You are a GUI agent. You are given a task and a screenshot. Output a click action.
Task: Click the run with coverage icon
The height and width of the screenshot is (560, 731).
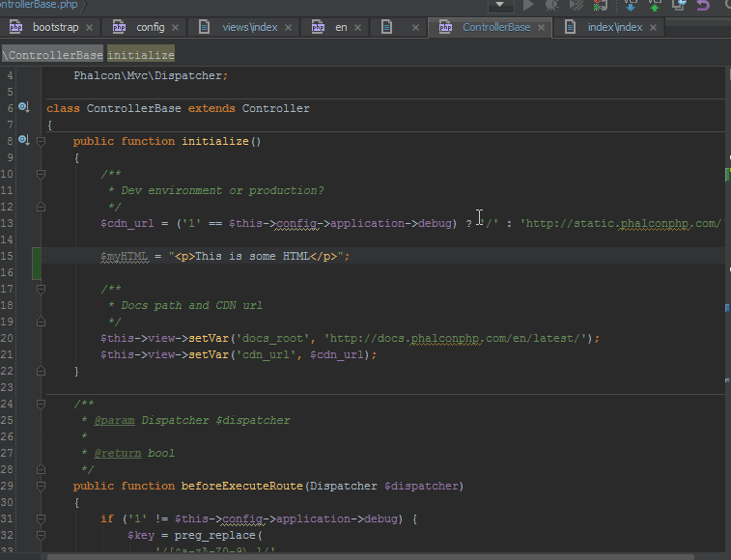point(576,5)
